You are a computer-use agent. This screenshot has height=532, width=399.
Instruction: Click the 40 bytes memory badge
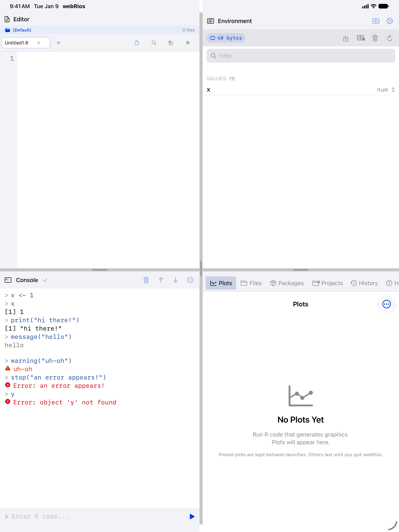(226, 38)
